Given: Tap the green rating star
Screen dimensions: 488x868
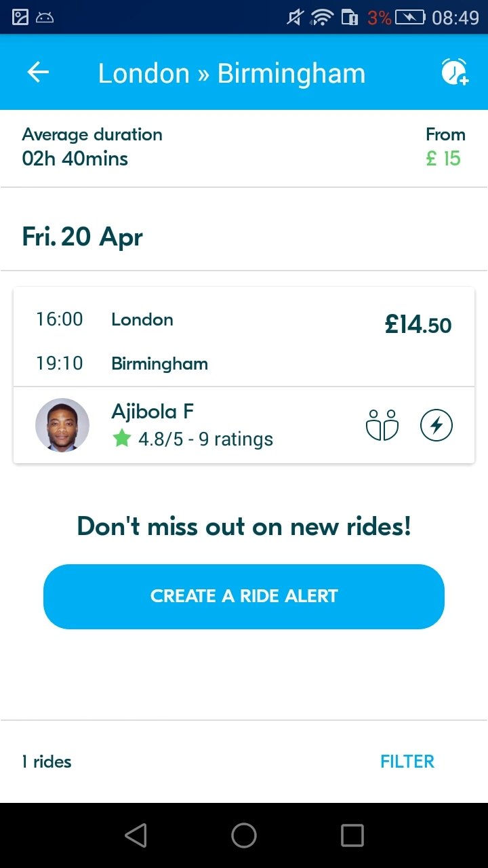Looking at the screenshot, I should [122, 439].
